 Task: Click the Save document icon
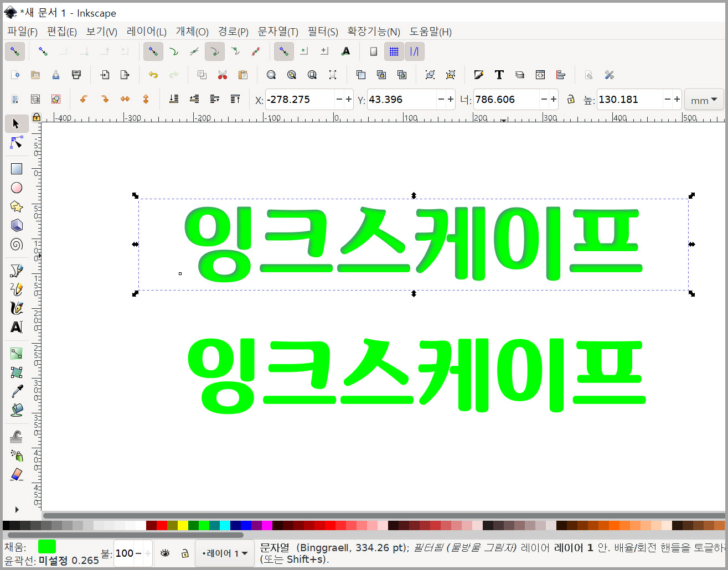(x=56, y=75)
